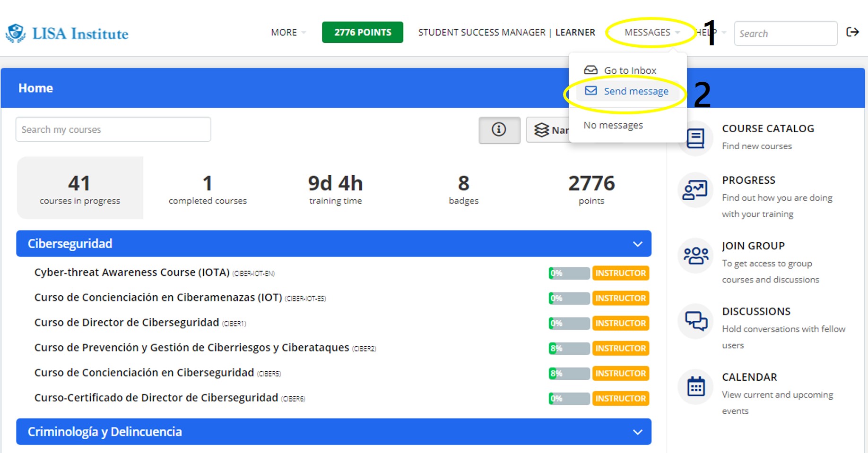Click the logout arrow icon
The image size is (868, 453).
tap(852, 32)
